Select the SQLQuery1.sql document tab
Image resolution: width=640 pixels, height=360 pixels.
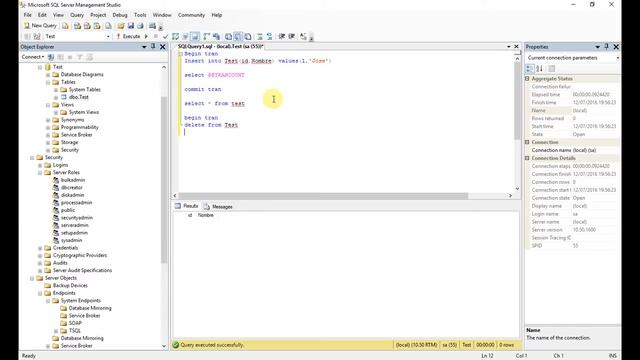(220, 47)
